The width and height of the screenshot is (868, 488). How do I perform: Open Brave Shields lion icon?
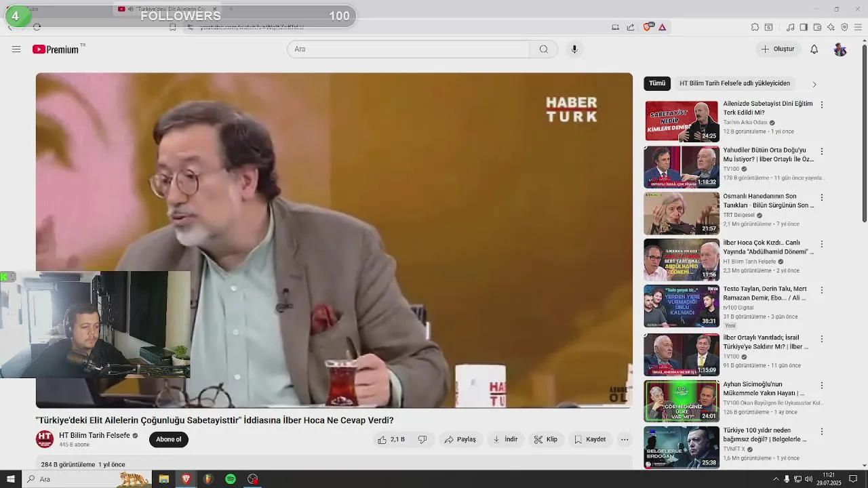coord(647,27)
